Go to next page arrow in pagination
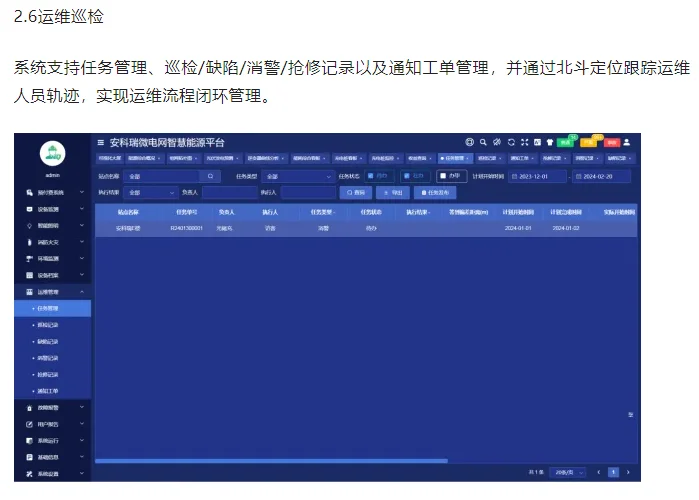The height and width of the screenshot is (500, 699). [x=628, y=472]
